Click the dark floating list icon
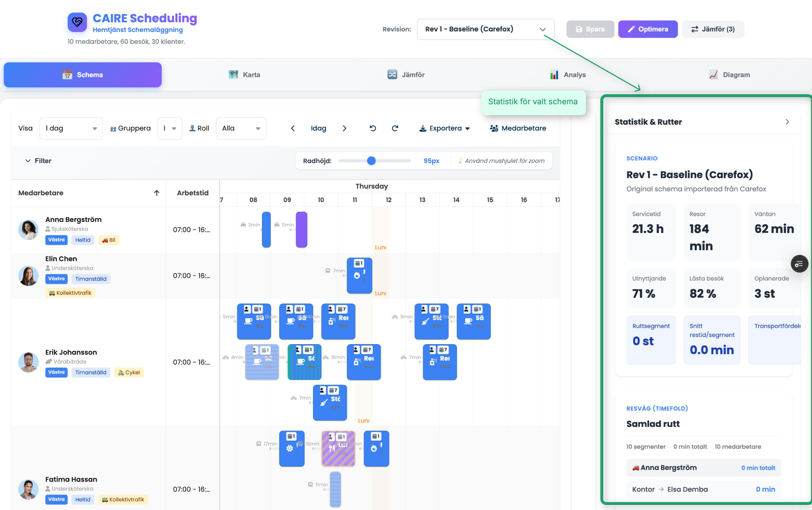812x510 pixels. pos(799,264)
